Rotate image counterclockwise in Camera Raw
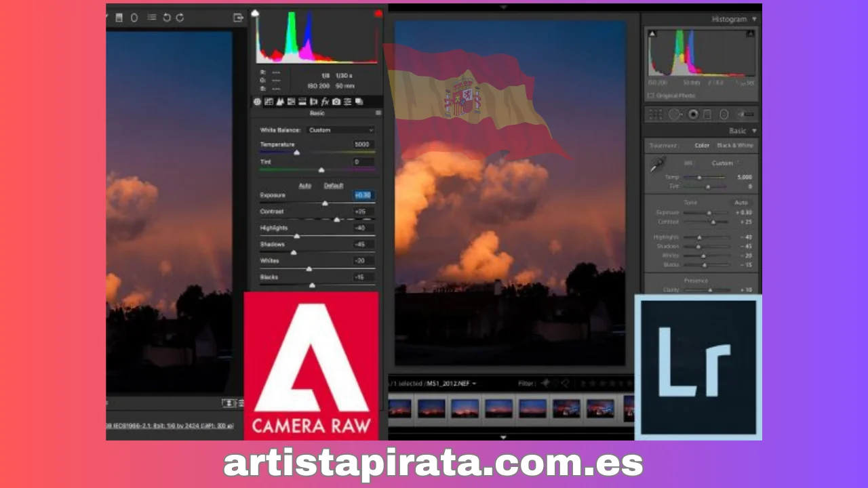 (x=167, y=18)
